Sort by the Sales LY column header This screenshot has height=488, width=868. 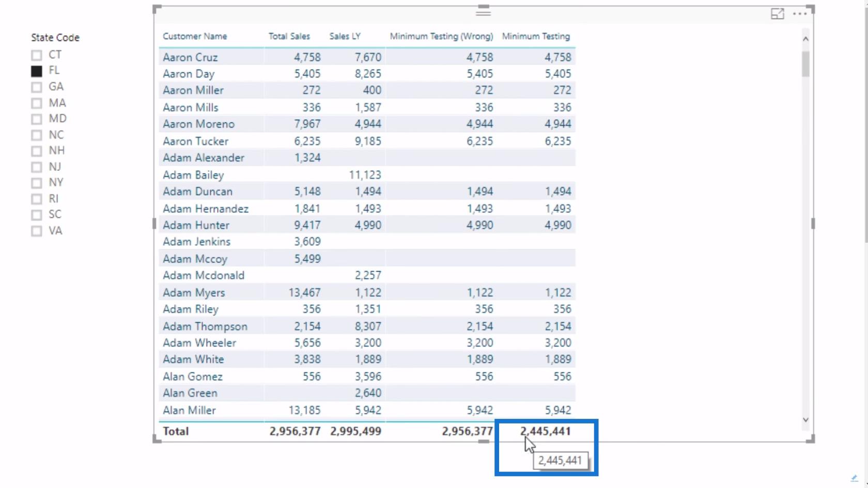pos(345,36)
